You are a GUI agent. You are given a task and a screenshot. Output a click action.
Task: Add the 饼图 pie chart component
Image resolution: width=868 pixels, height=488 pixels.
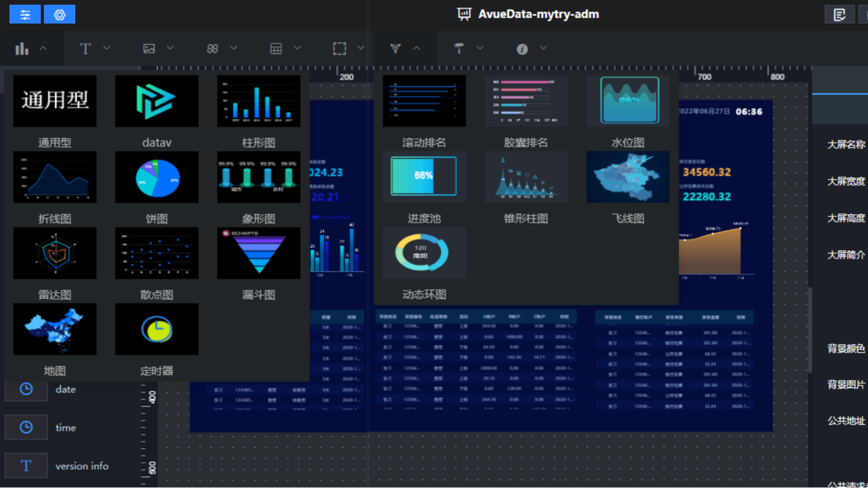point(157,177)
